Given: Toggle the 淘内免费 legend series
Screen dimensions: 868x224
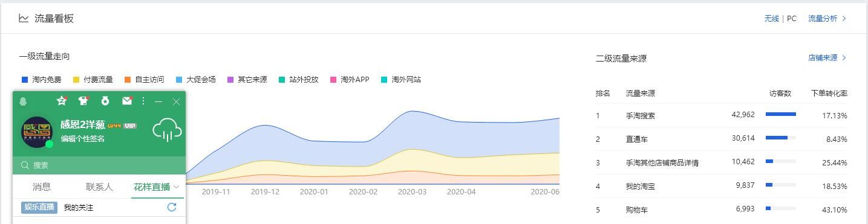Looking at the screenshot, I should pos(42,80).
